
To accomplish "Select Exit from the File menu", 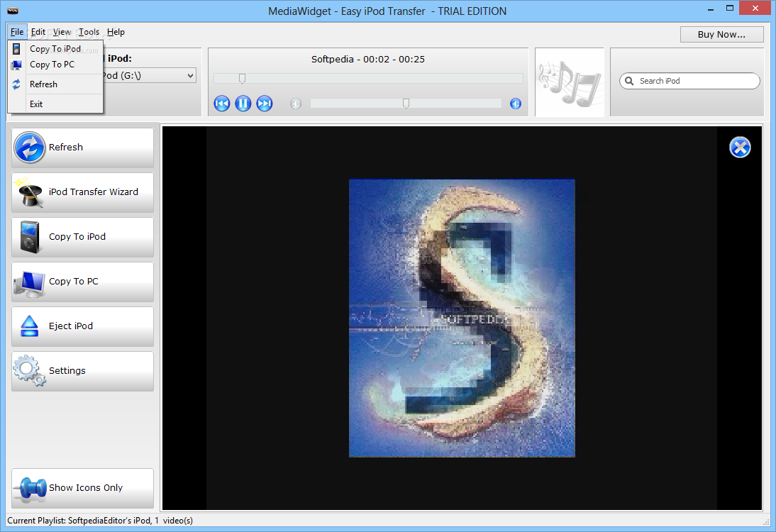I will tap(55, 104).
